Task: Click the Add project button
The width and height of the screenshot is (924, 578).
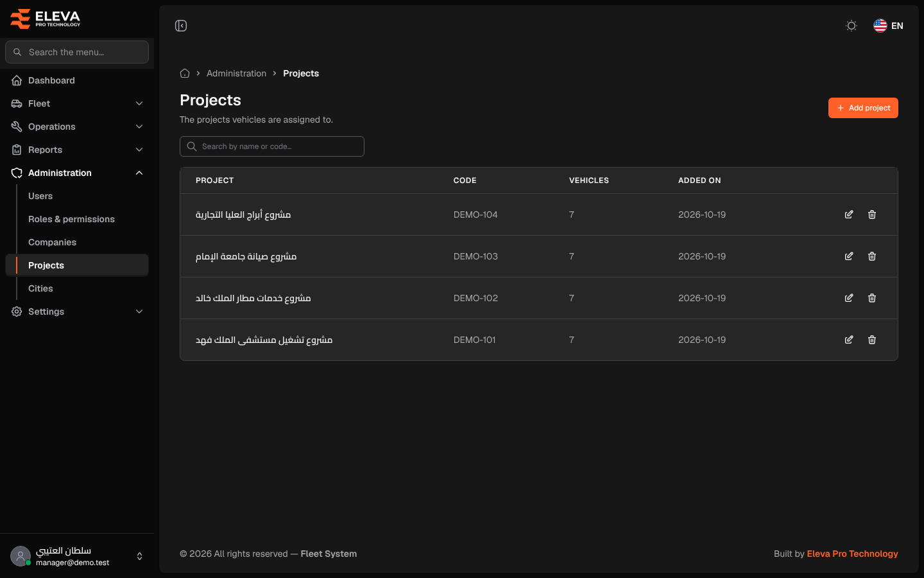Action: (x=863, y=108)
